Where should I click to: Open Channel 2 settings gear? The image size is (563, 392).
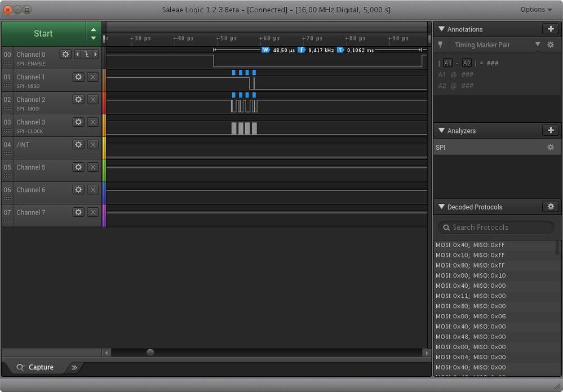tap(78, 100)
